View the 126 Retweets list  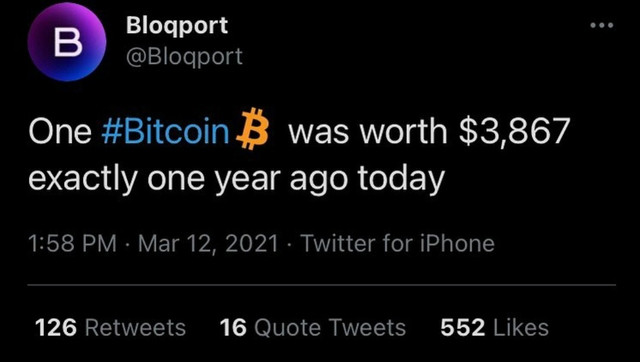tap(111, 327)
